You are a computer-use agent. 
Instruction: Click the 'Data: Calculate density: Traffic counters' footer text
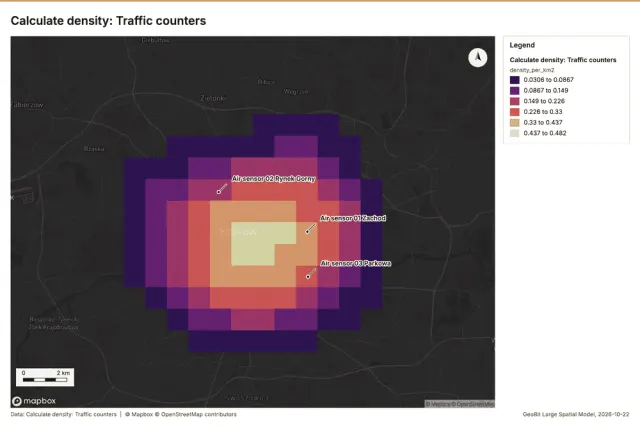[x=64, y=414]
